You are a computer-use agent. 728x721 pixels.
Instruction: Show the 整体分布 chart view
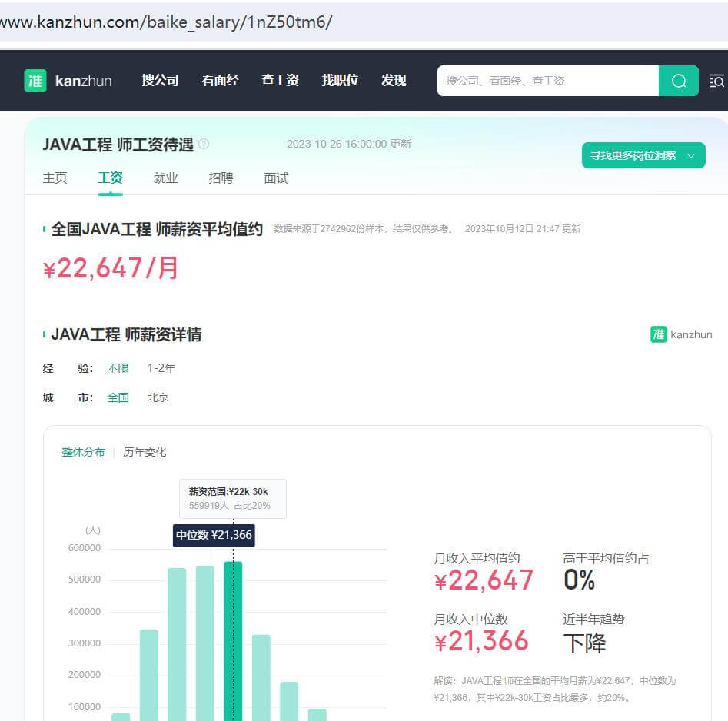[x=83, y=452]
